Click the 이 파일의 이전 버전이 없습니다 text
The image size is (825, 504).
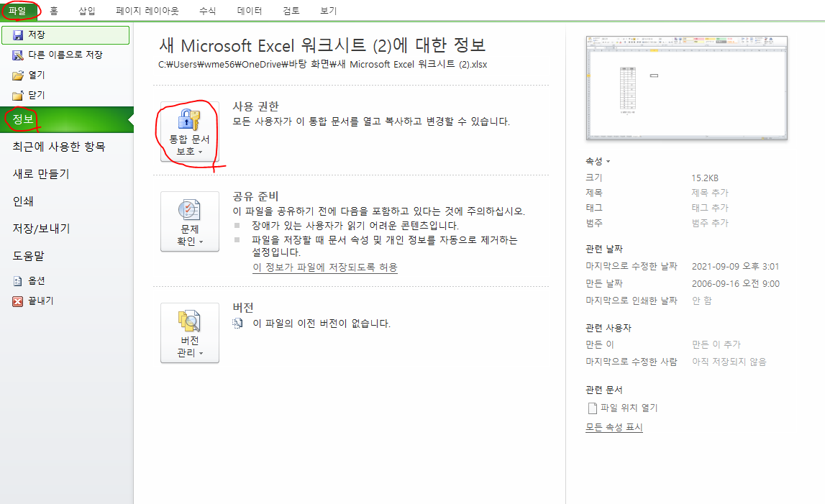[x=322, y=324]
